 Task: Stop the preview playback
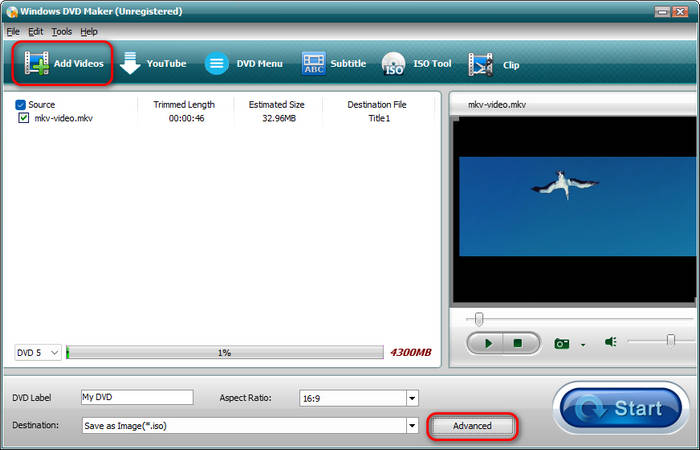click(x=518, y=343)
